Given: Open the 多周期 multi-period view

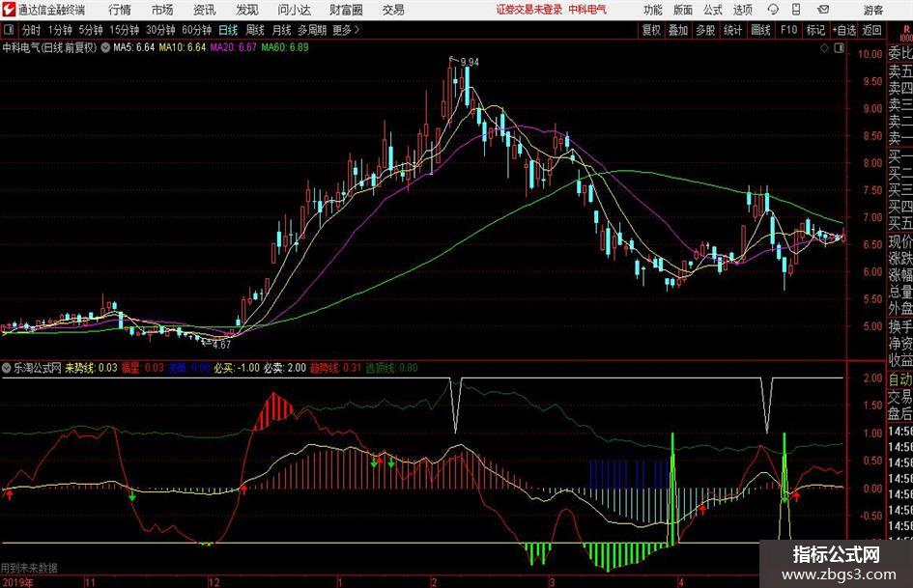Looking at the screenshot, I should click(312, 30).
